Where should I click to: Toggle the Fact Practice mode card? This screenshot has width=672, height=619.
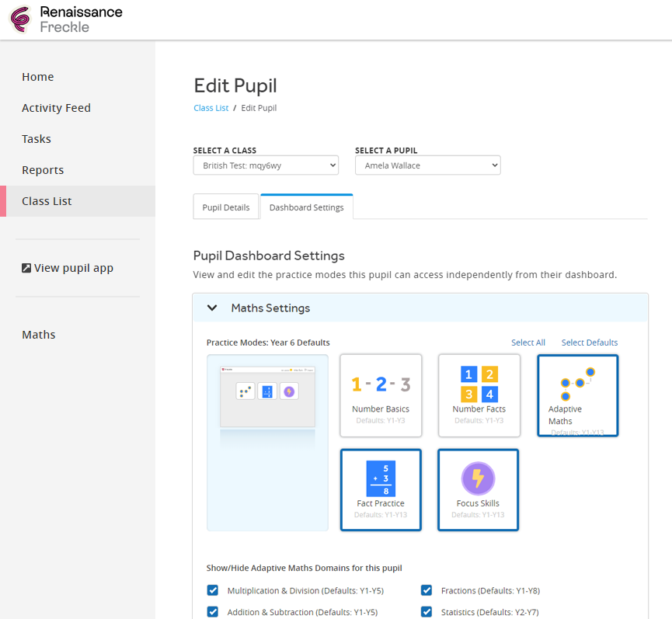pos(381,489)
